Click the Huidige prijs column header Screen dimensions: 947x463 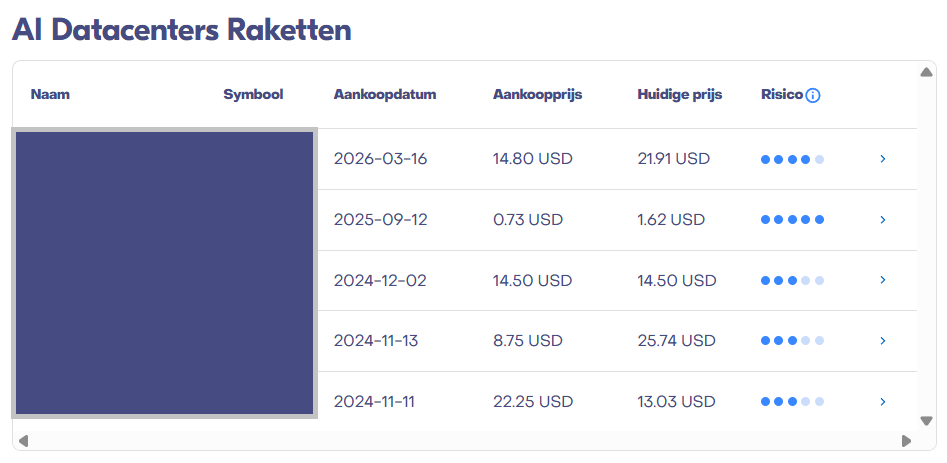(679, 95)
